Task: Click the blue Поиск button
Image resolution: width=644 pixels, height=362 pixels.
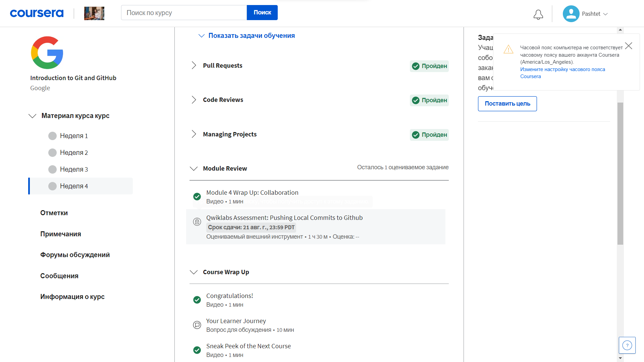Action: 262,13
